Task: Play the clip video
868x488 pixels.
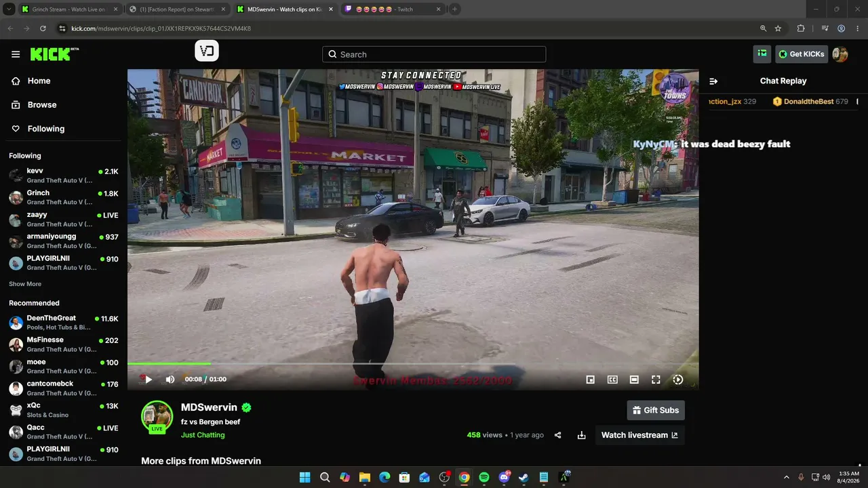Action: [x=149, y=380]
